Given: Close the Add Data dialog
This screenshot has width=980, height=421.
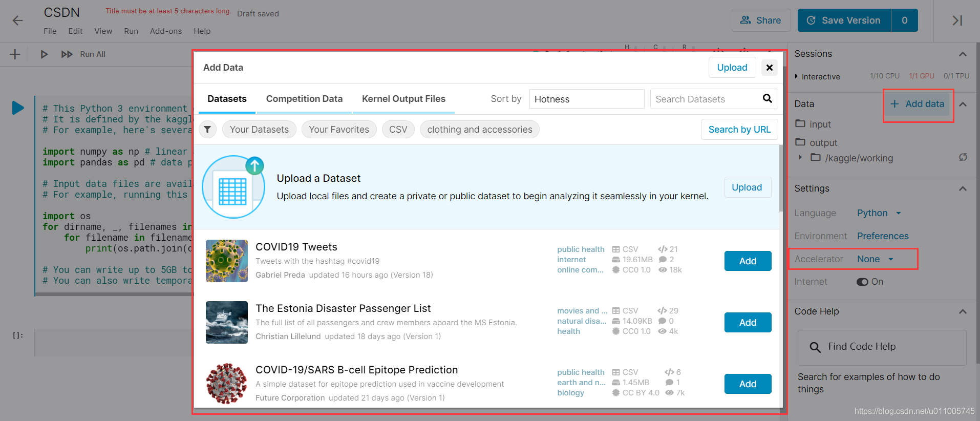Looking at the screenshot, I should click(x=769, y=68).
